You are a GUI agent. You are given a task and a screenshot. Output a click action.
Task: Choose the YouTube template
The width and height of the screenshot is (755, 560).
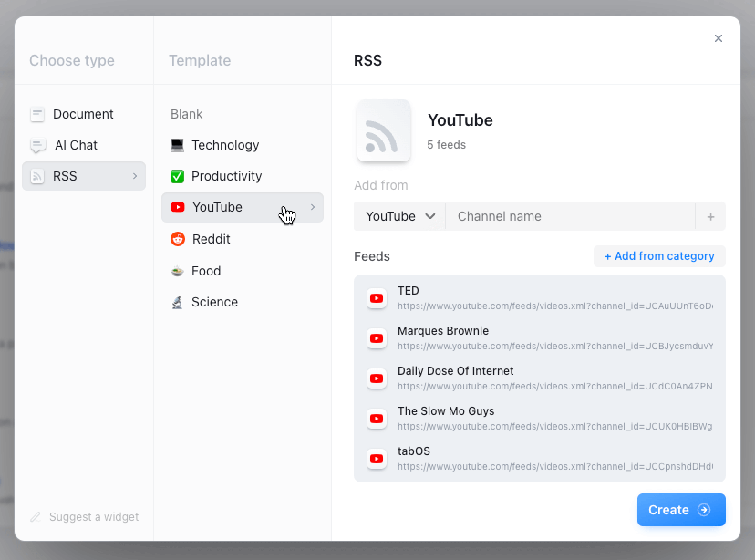243,207
